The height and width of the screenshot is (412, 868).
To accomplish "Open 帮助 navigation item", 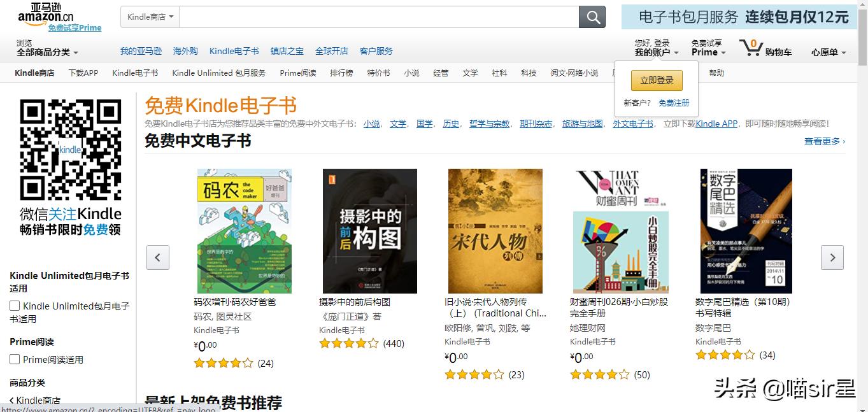I will click(x=716, y=73).
